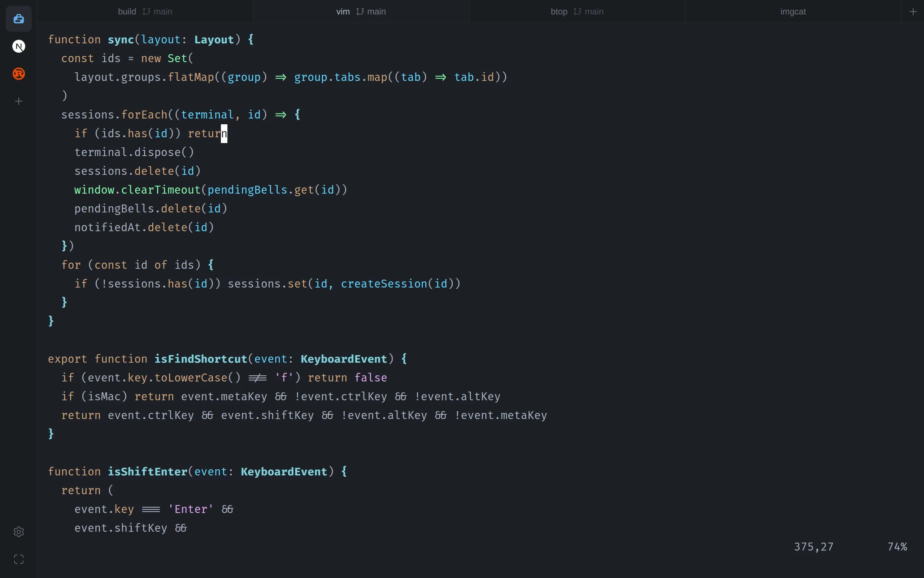Click the KeyboardEvent type in isShiftEnter signature
Screen dimensions: 924x578
284,471
